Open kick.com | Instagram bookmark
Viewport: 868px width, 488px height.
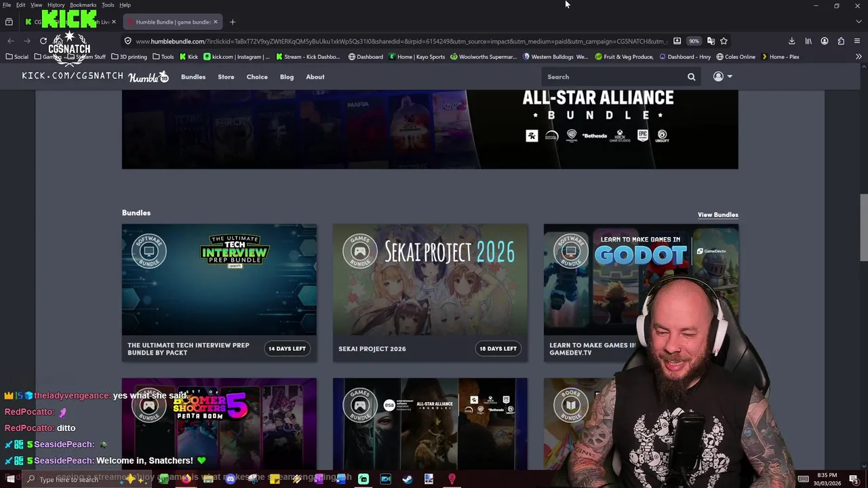point(236,57)
